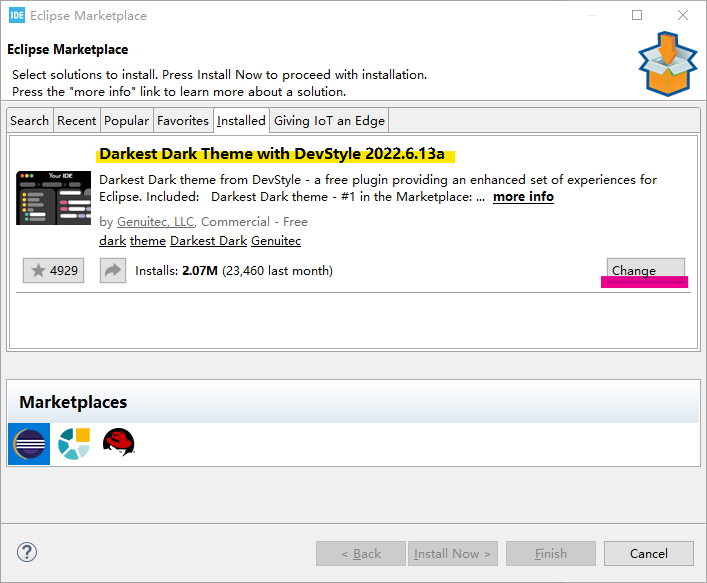Viewport: 707px width, 583px height.
Task: Select the Red Hat marketplace icon
Action: 119,442
